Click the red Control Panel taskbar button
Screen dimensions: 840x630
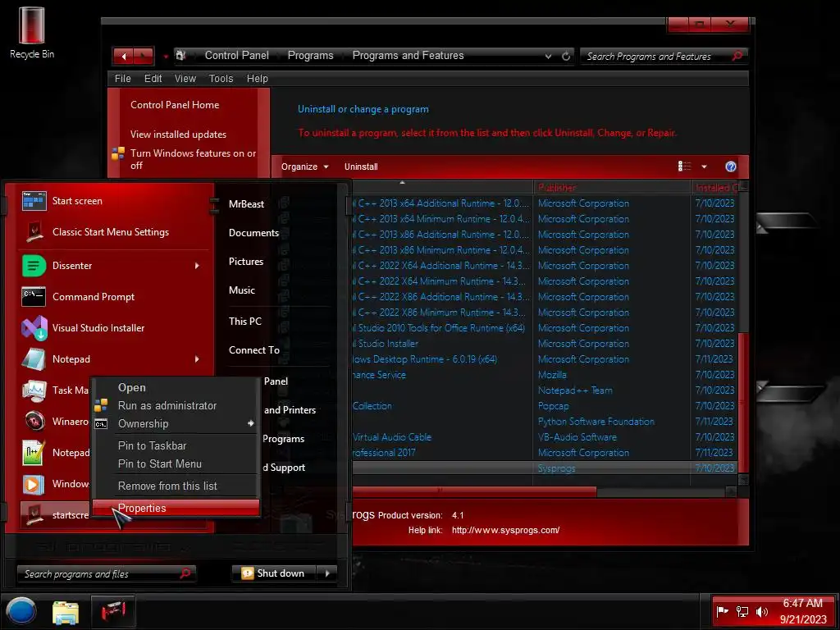(x=112, y=610)
